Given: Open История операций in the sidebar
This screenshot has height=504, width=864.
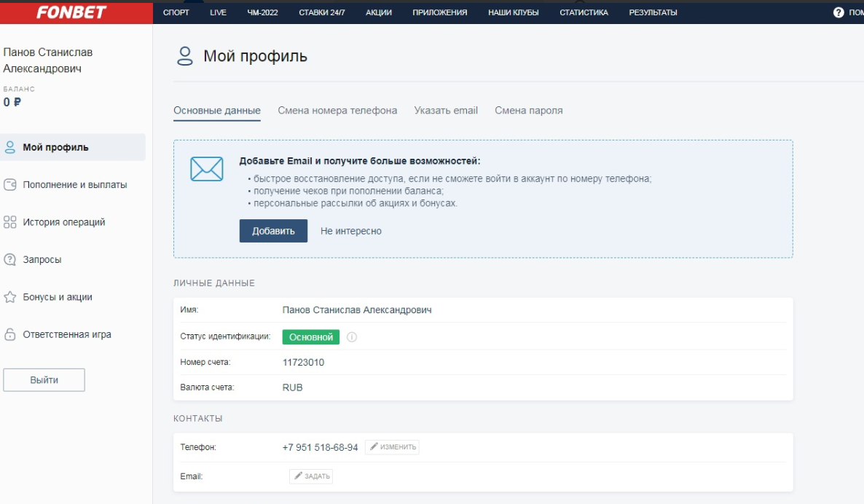Looking at the screenshot, I should [64, 222].
